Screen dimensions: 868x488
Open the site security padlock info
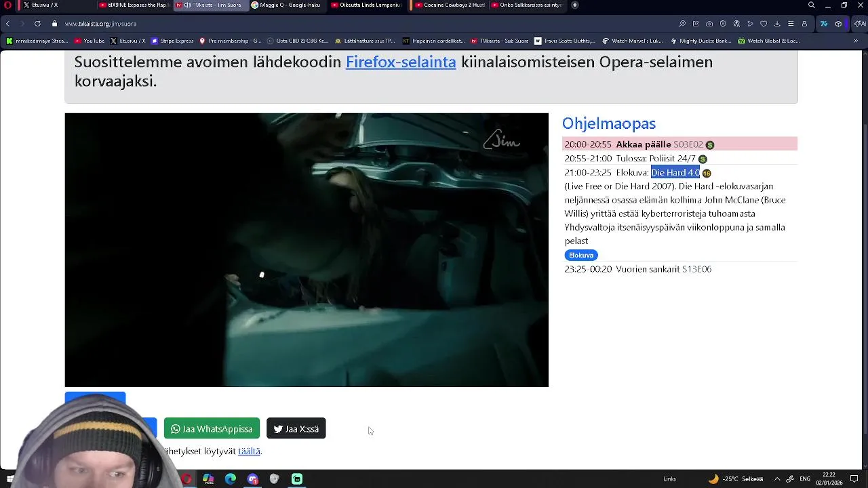tap(54, 24)
